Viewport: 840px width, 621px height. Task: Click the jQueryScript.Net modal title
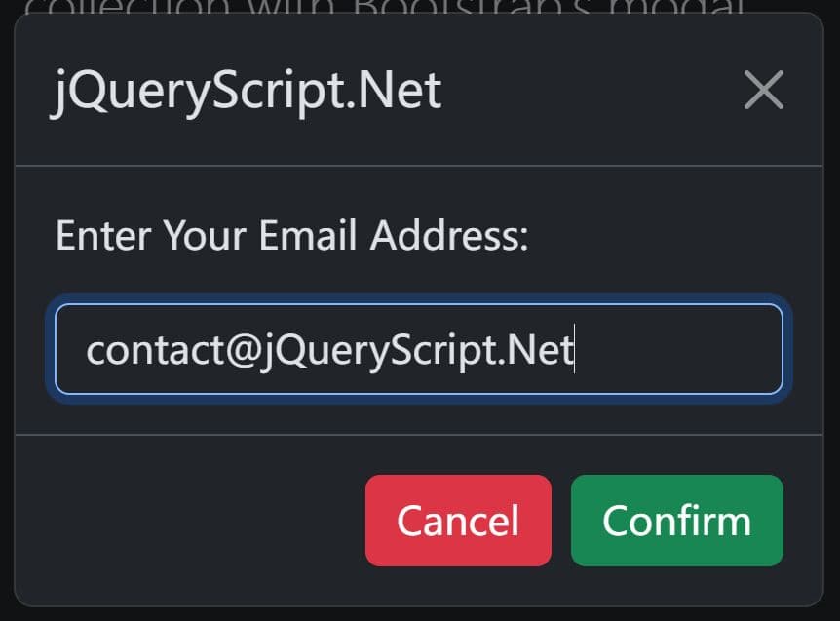click(248, 90)
